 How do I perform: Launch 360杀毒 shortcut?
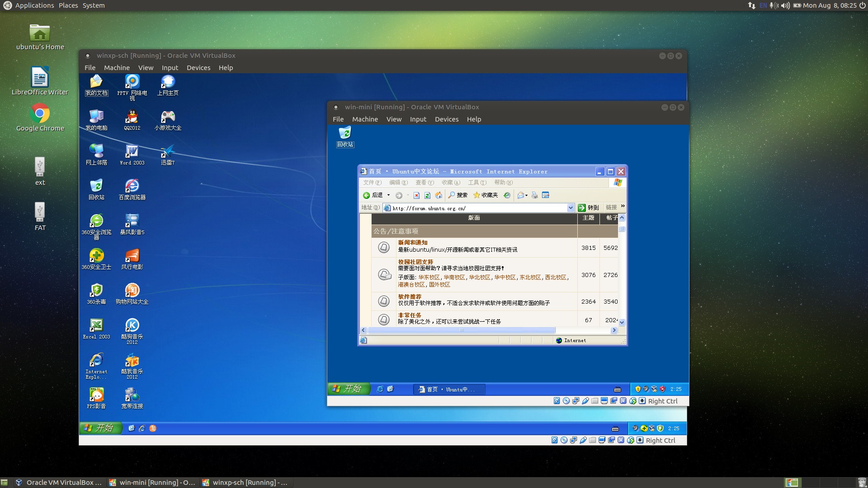pos(96,294)
